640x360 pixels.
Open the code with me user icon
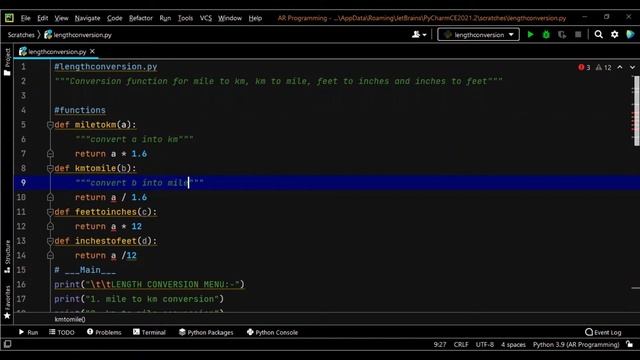[419, 35]
